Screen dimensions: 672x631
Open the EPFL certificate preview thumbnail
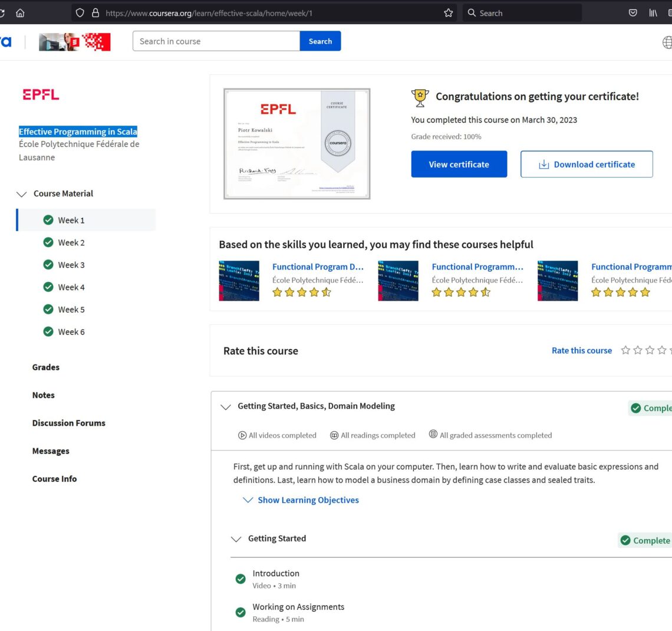(x=297, y=144)
